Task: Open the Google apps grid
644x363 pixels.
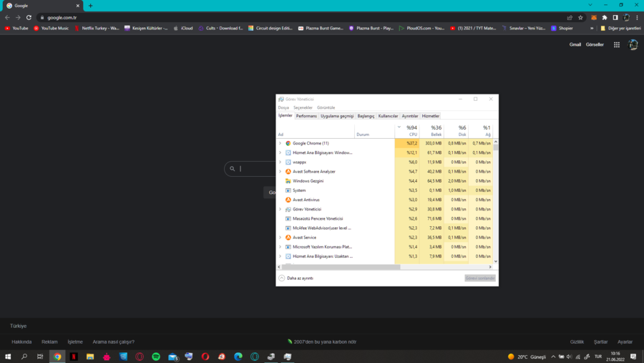Action: click(617, 45)
